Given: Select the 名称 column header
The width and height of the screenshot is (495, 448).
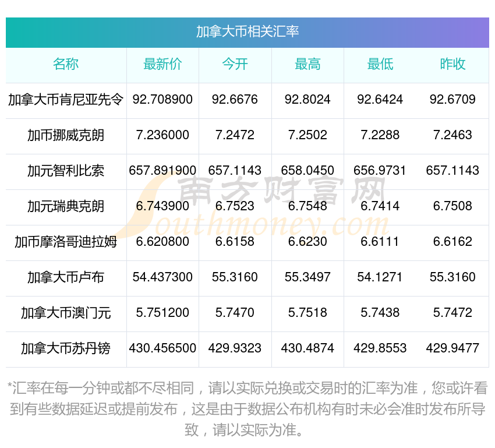Looking at the screenshot, I should coord(66,65).
